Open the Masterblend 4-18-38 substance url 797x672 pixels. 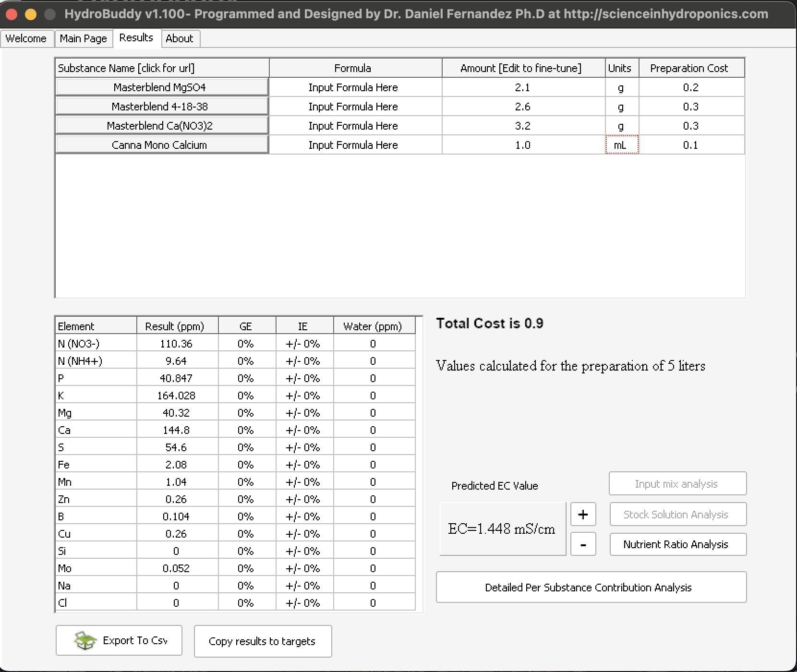coord(162,107)
